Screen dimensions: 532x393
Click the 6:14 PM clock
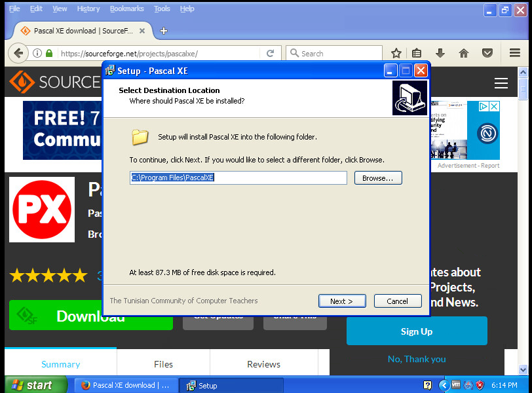504,385
